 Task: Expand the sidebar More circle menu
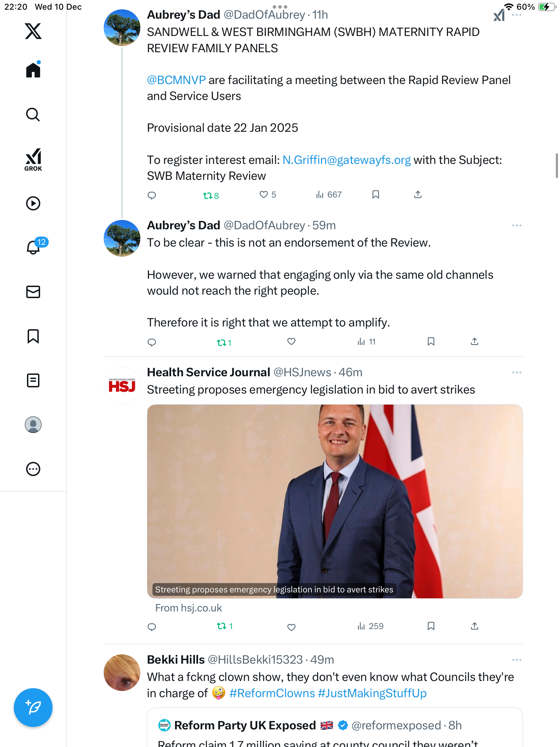pos(33,469)
